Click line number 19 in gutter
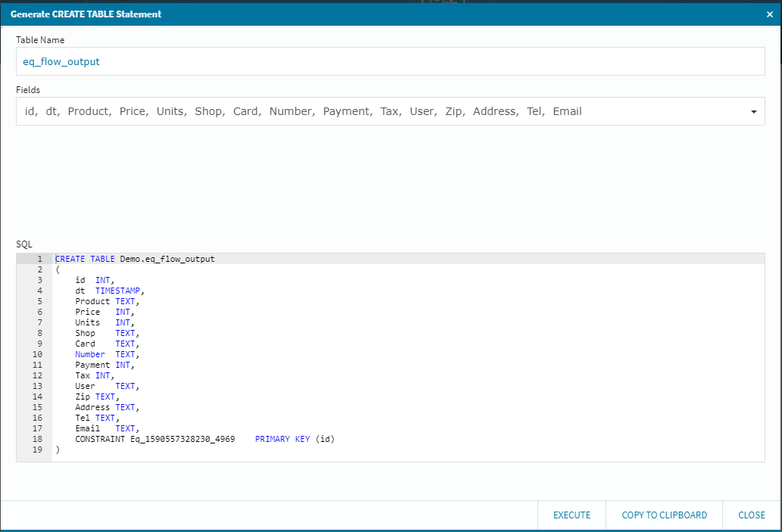Image resolution: width=782 pixels, height=532 pixels. tap(37, 450)
